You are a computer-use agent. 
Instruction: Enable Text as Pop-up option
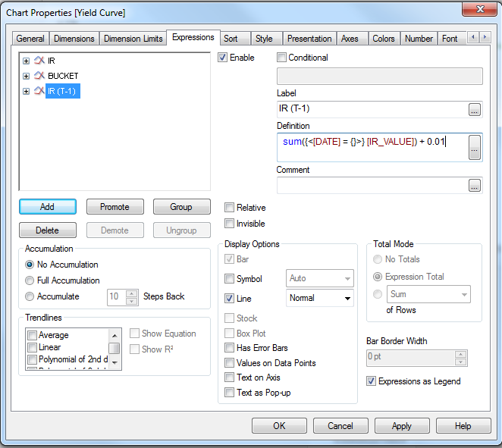pos(229,393)
